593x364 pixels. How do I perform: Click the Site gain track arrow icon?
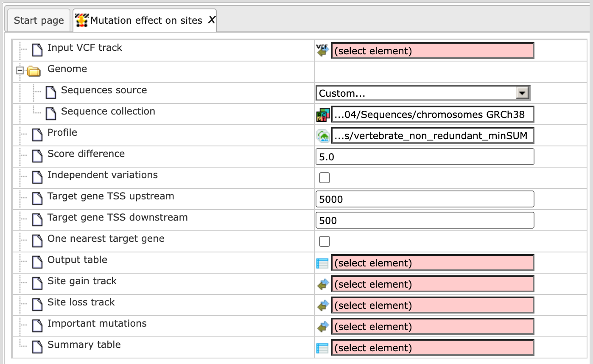323,284
